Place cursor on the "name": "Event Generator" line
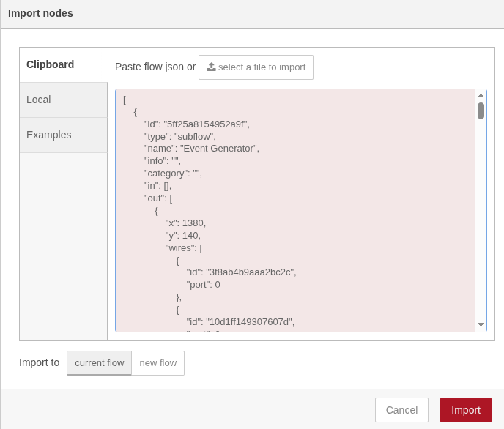The image size is (504, 429). coord(201,149)
